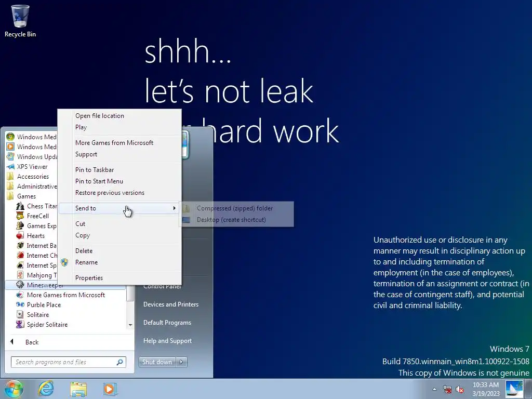Select Copy from context menu
The width and height of the screenshot is (532, 399).
[x=83, y=235]
